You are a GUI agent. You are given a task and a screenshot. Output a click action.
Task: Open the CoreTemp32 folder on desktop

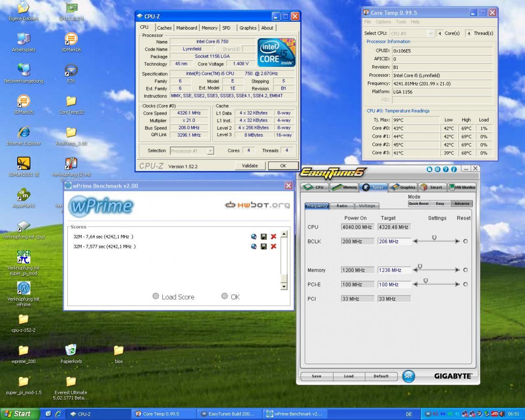tap(71, 101)
